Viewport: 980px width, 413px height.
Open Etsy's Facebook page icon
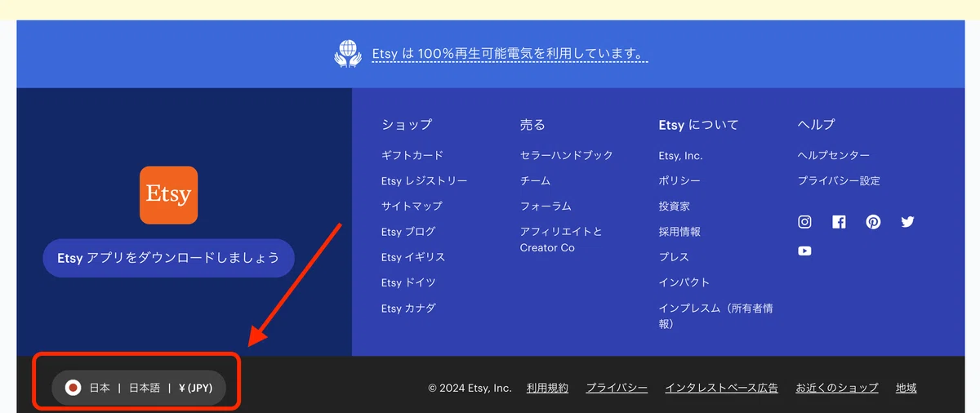(839, 222)
